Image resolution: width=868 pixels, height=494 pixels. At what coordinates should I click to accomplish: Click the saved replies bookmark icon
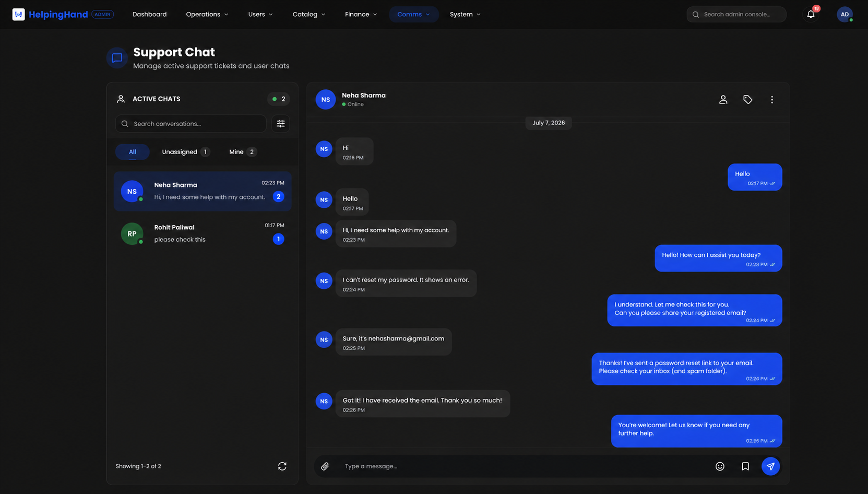(745, 466)
